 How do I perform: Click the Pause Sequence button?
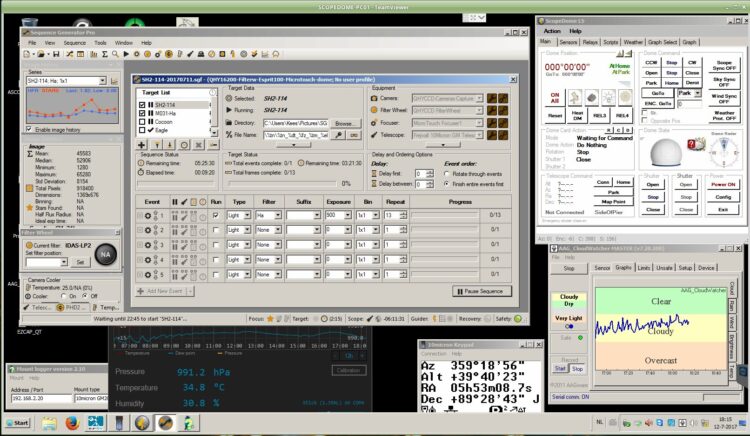pos(482,291)
